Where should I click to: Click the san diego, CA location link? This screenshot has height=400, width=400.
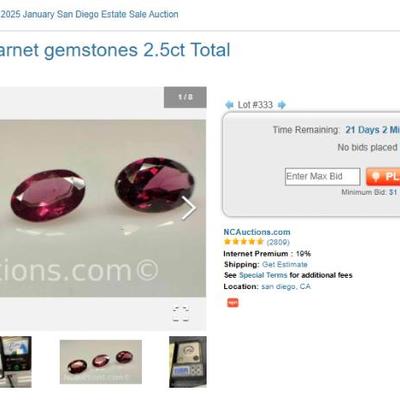(x=286, y=287)
